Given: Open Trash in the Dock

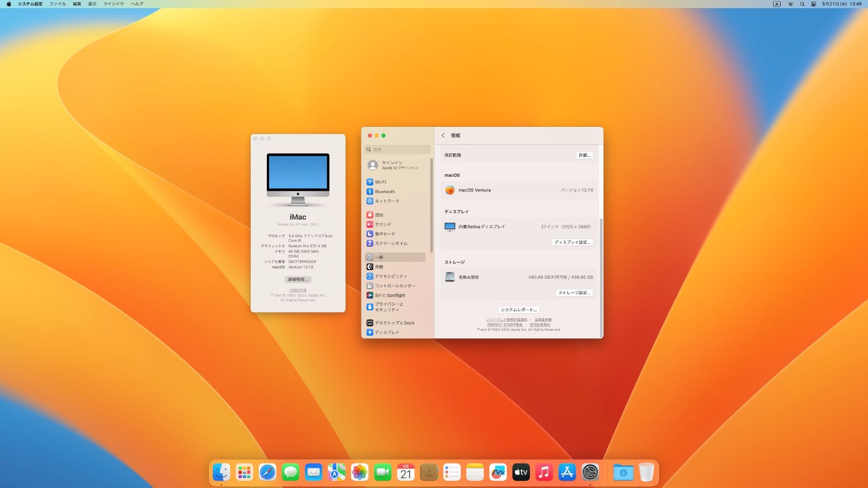Looking at the screenshot, I should click(646, 472).
